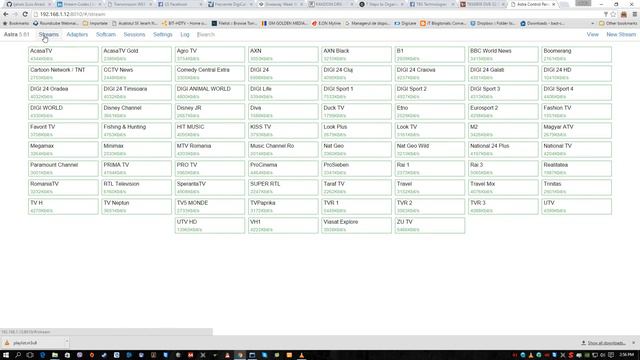Open the downloaded playlist file
Screen dimensions: 640x360
tap(25, 343)
